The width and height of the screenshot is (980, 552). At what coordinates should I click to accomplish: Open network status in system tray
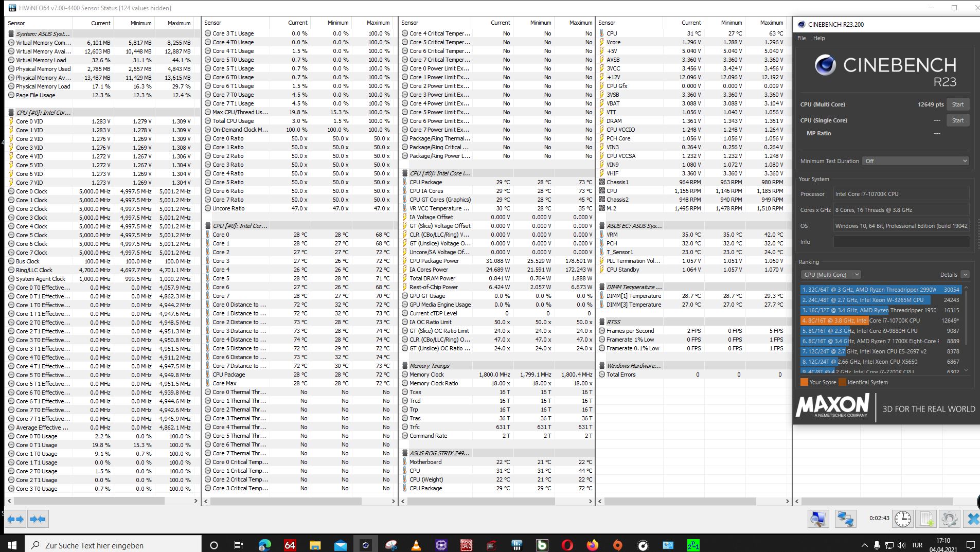[x=889, y=545]
